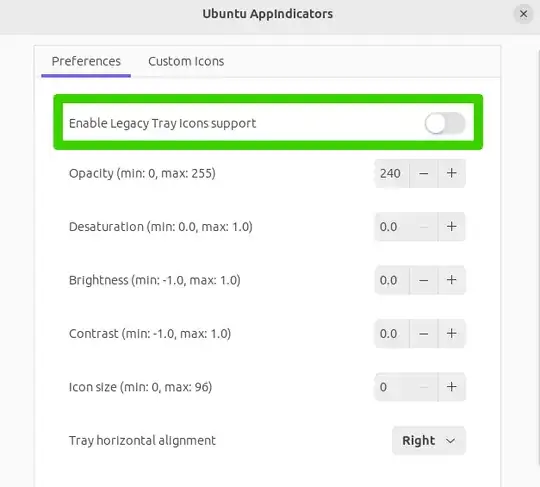Increase Desaturation with the plus button
The width and height of the screenshot is (540, 487).
451,227
